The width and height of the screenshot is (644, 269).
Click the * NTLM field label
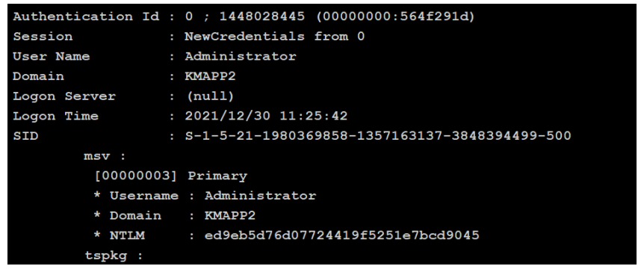pyautogui.click(x=119, y=235)
